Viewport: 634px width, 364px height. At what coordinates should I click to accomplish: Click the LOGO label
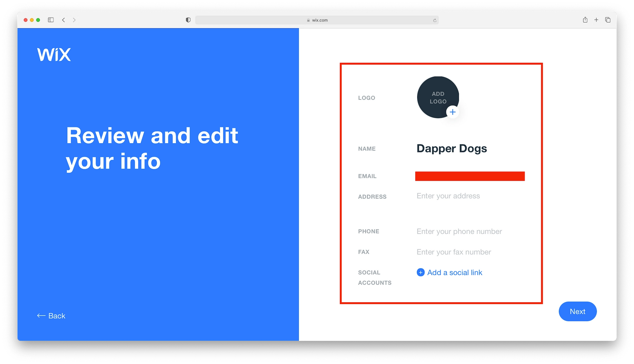366,98
